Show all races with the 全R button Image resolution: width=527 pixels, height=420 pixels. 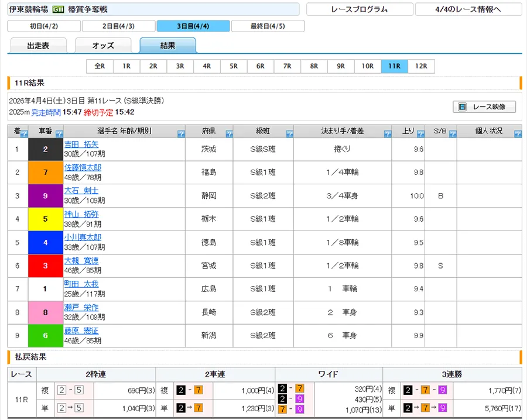(x=100, y=66)
